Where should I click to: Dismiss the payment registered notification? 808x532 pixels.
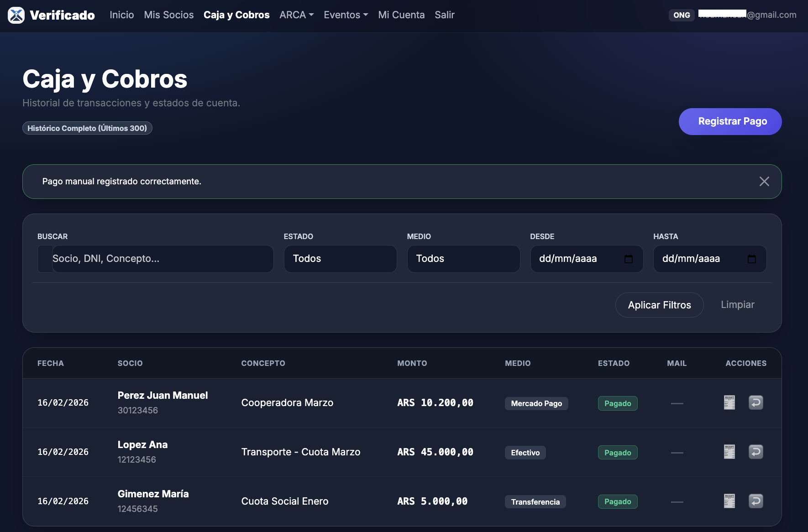point(764,182)
